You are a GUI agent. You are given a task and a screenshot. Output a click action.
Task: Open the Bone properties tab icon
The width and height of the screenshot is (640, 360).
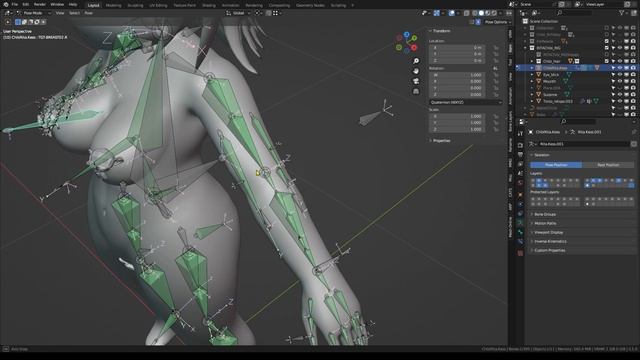click(x=520, y=232)
